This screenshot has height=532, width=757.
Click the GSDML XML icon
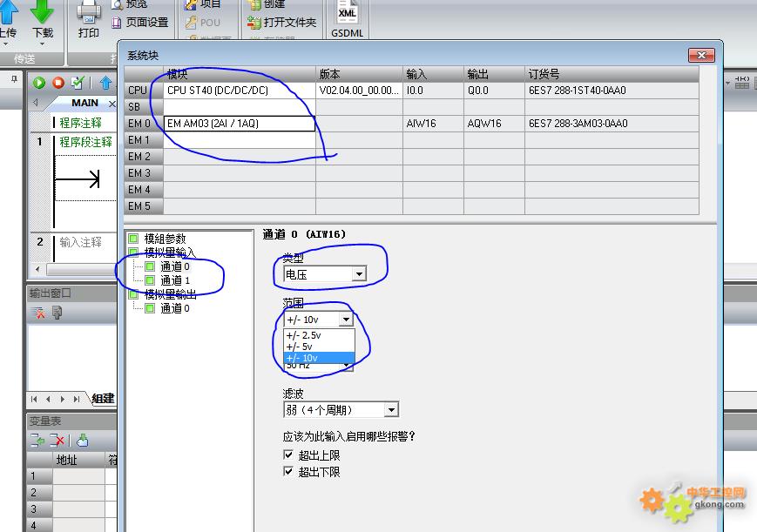pyautogui.click(x=347, y=12)
